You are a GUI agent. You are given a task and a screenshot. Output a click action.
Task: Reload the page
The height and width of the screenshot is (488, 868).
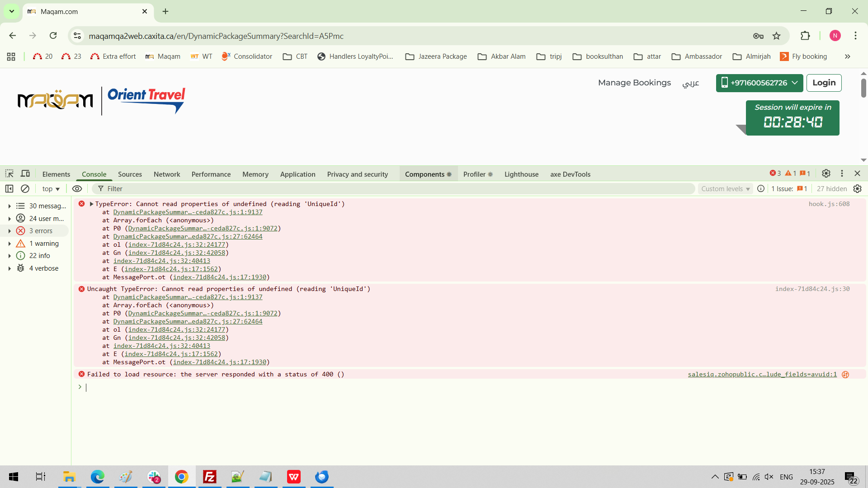click(53, 36)
